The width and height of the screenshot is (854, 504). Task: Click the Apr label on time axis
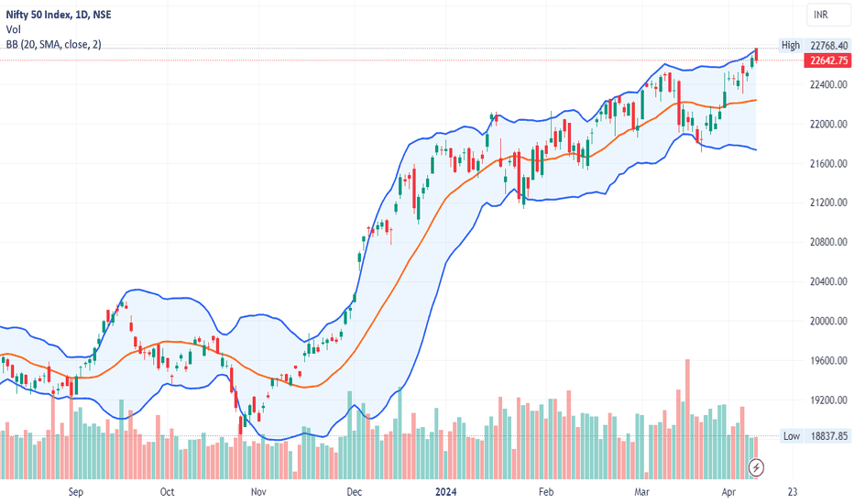pyautogui.click(x=728, y=491)
